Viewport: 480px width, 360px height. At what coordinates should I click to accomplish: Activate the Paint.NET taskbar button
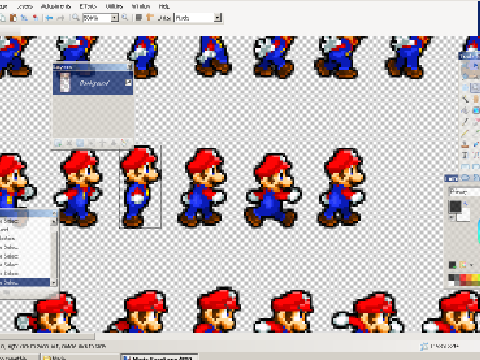click(x=159, y=357)
